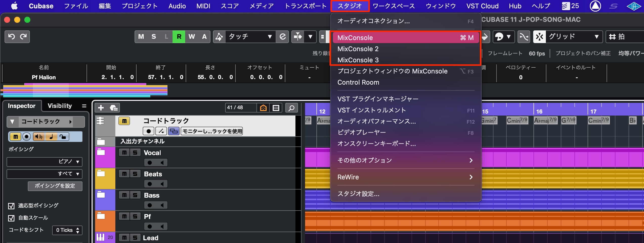Image resolution: width=644 pixels, height=243 pixels.
Task: Click the snap to zero crossing icon
Action: (x=524, y=37)
